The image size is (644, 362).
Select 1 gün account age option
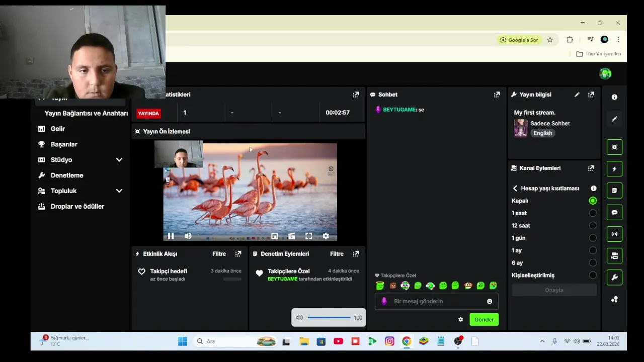pos(593,238)
